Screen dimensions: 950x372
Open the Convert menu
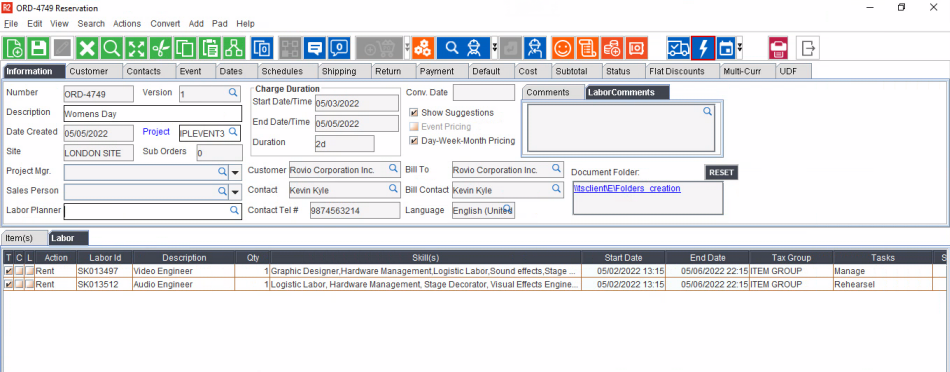coord(165,24)
